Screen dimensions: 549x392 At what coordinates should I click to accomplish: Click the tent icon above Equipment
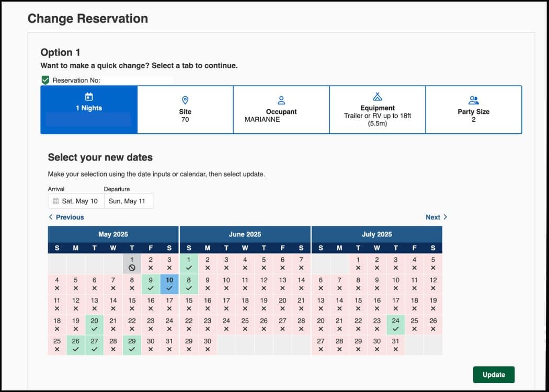click(377, 97)
